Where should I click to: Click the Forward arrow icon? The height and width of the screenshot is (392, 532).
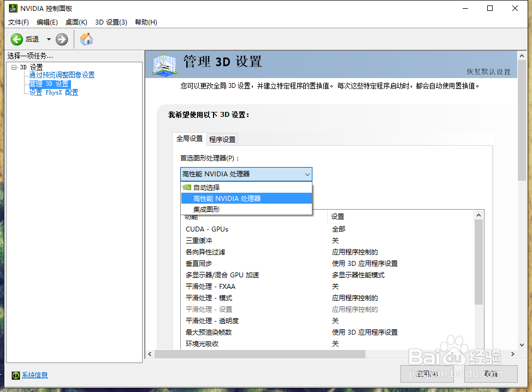pos(62,39)
